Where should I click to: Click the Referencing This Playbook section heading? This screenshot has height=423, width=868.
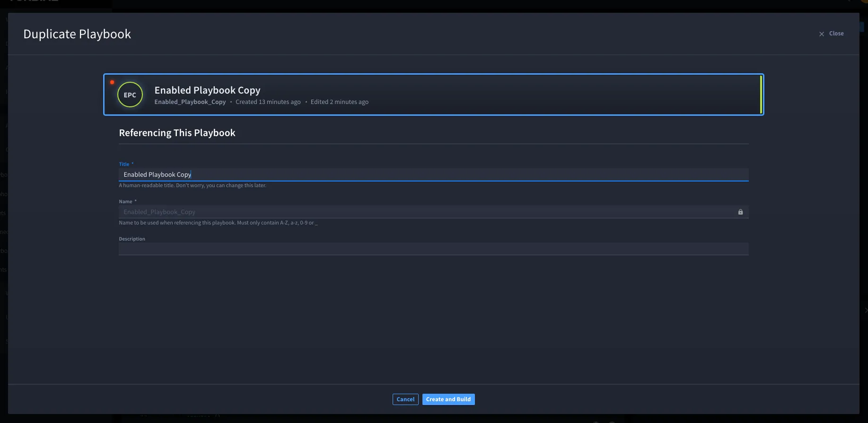(177, 133)
